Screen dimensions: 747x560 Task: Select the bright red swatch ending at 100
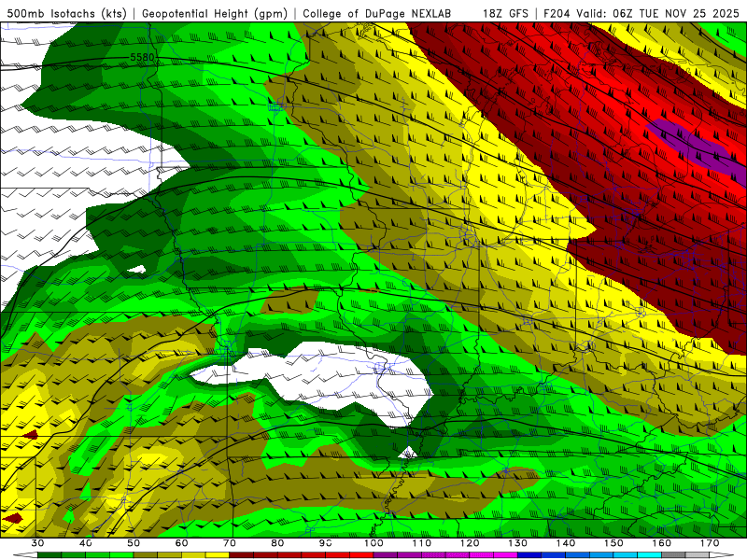click(361, 555)
